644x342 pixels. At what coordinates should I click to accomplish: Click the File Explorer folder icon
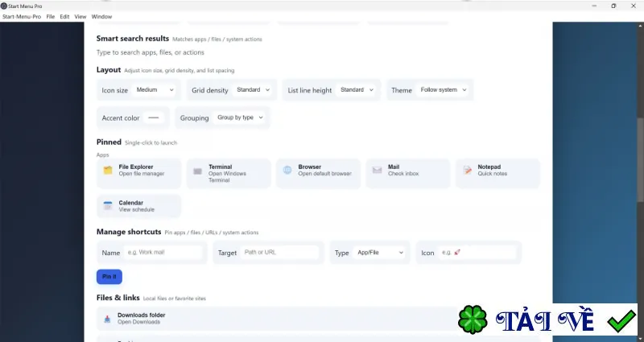point(108,171)
